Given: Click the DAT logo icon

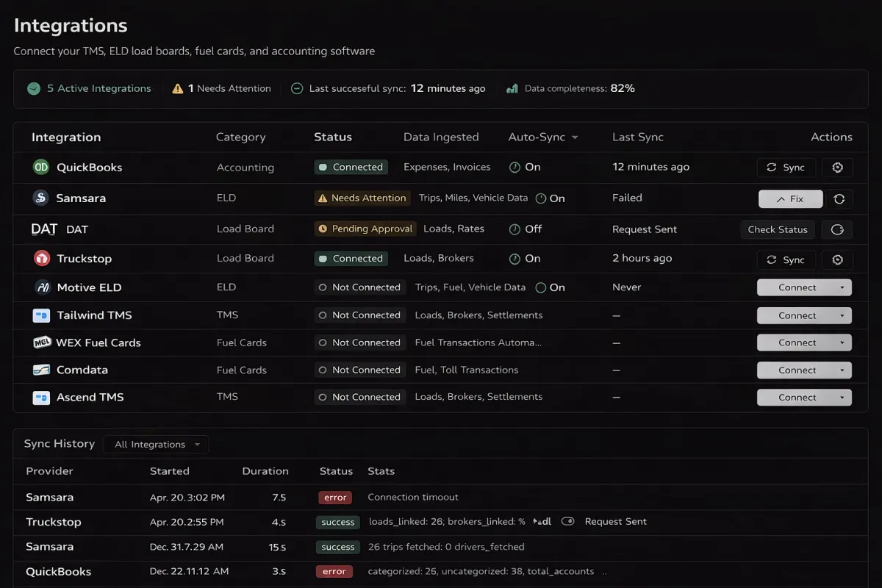Looking at the screenshot, I should (44, 229).
